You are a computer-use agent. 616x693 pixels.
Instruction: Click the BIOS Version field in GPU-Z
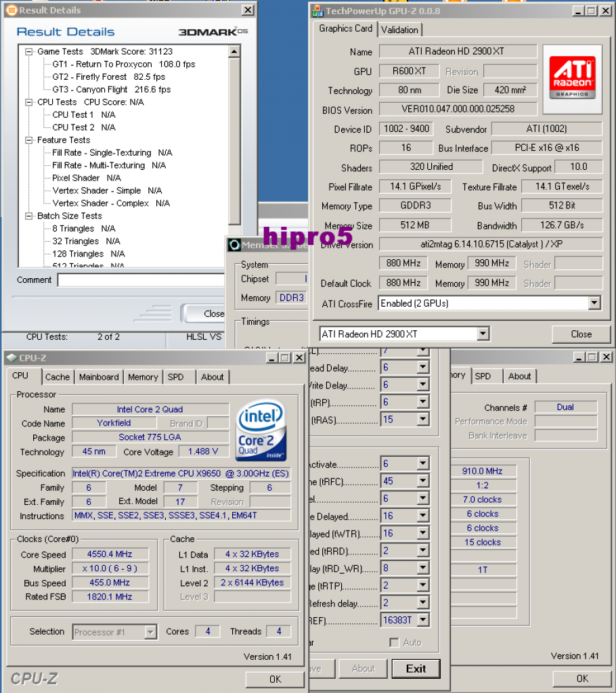(x=458, y=109)
